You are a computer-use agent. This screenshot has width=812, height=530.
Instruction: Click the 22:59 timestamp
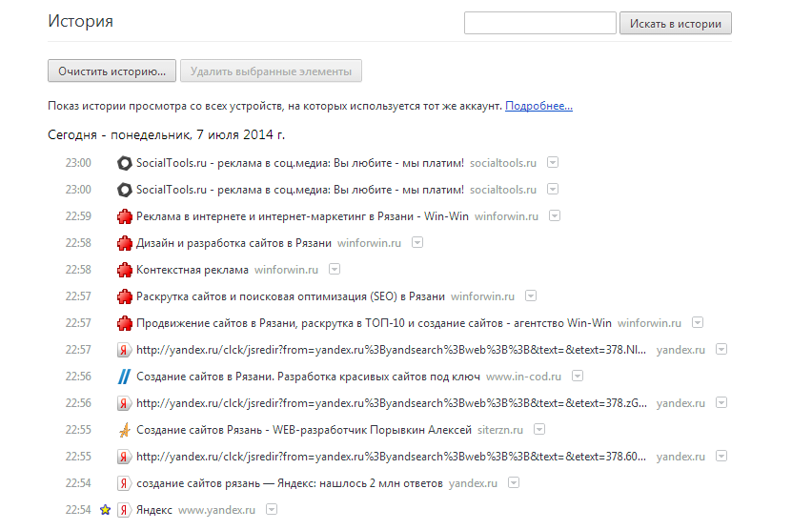point(78,216)
